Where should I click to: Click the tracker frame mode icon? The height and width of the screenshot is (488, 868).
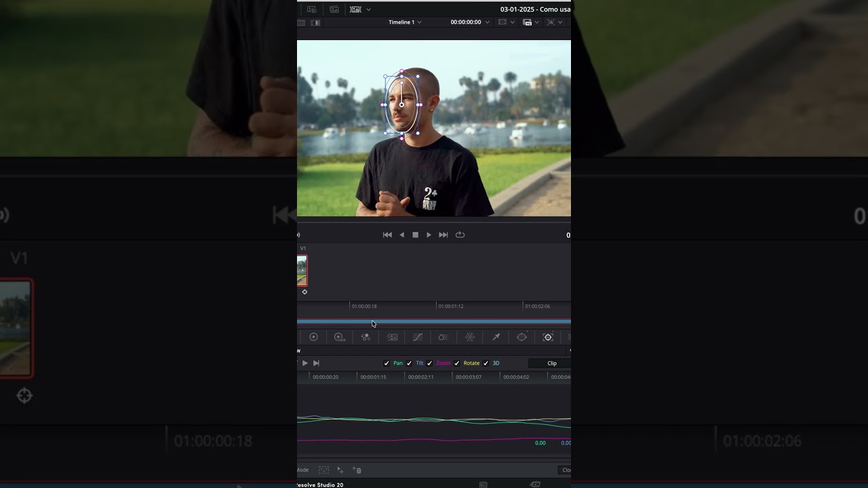pyautogui.click(x=323, y=470)
